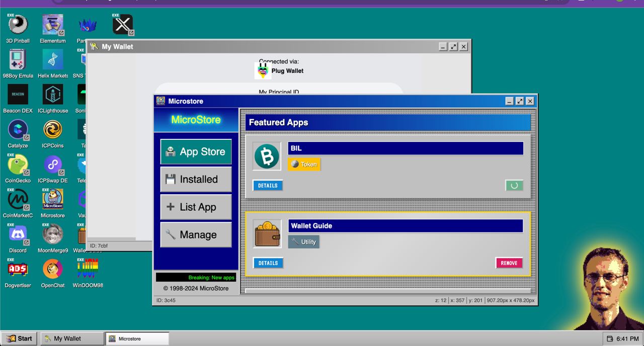Switch to My Wallet in the taskbar

72,338
